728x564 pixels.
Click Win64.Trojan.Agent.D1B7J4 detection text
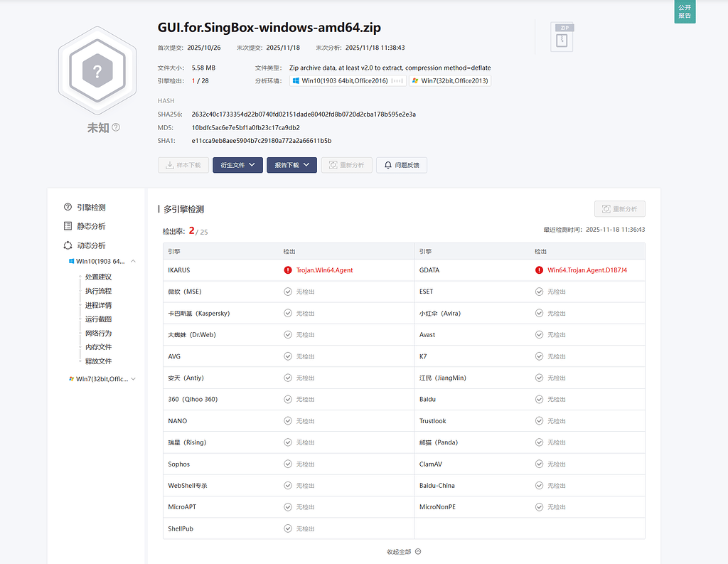(587, 270)
